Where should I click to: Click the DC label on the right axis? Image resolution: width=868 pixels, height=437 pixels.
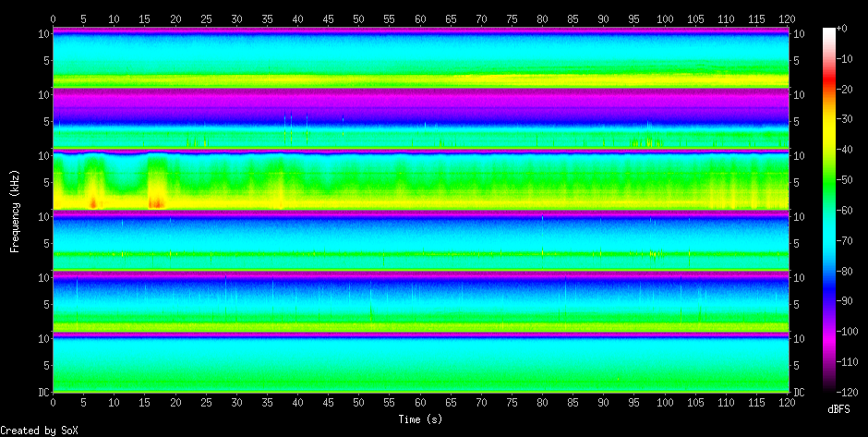tap(797, 393)
